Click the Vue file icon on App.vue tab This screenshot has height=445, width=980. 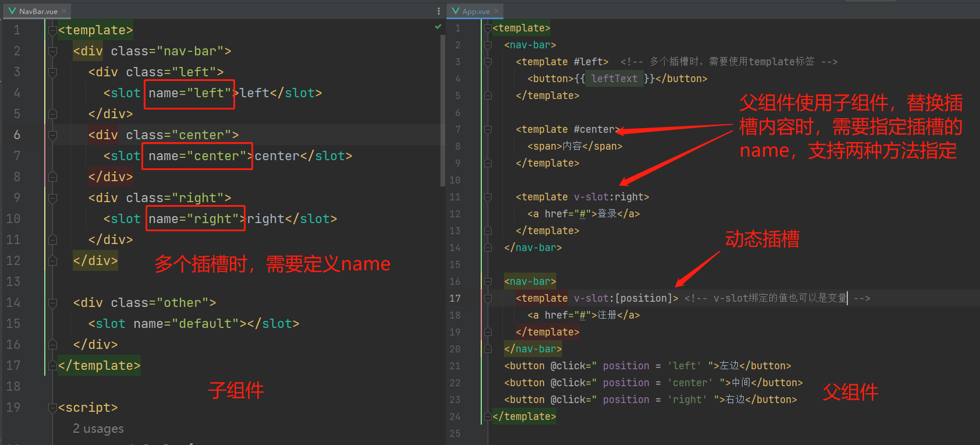456,11
